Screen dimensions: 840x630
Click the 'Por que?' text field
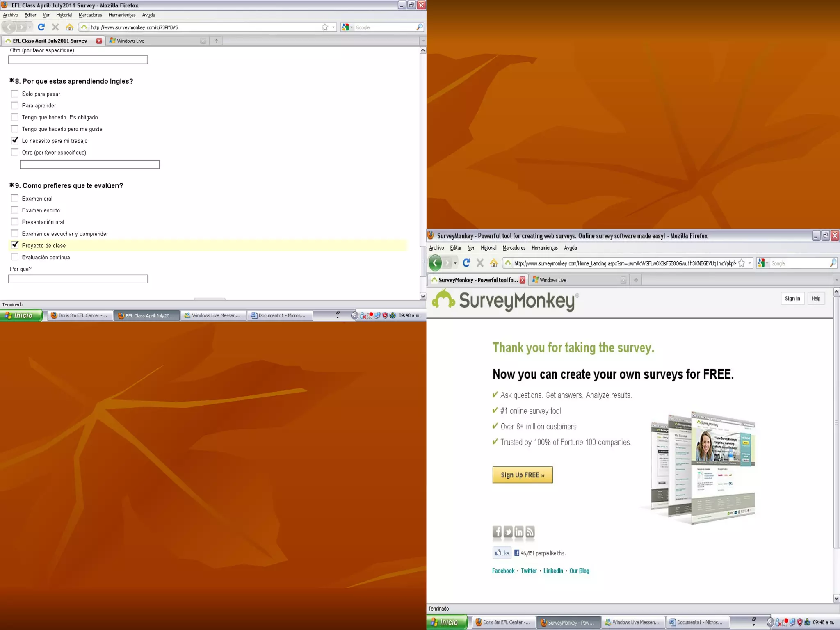(78, 279)
